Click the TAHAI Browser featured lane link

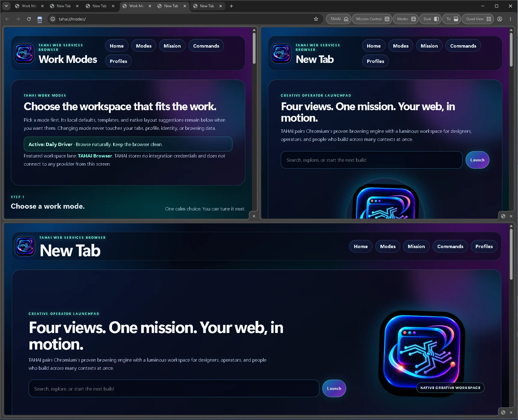pyautogui.click(x=95, y=156)
